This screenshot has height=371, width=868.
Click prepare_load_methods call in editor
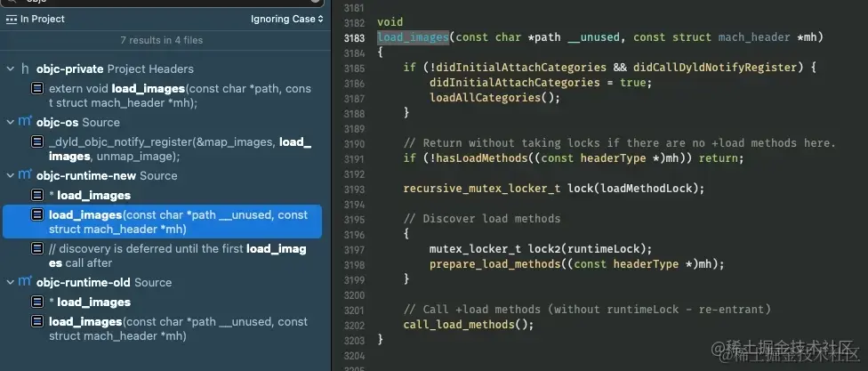point(494,264)
